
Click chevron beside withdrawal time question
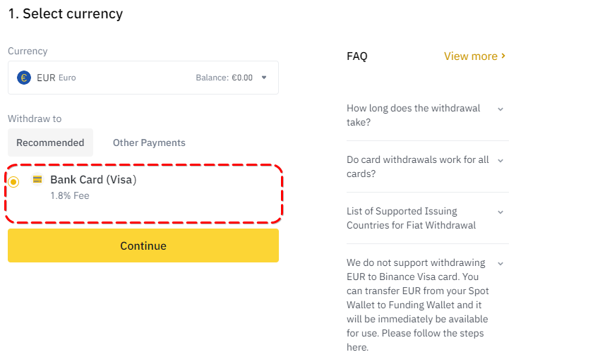(500, 109)
